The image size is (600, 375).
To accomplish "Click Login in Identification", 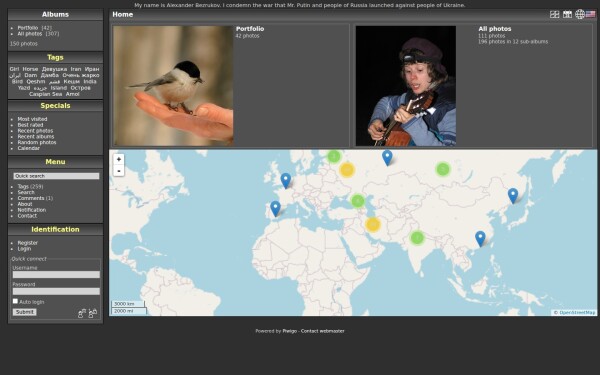I will pyautogui.click(x=24, y=249).
